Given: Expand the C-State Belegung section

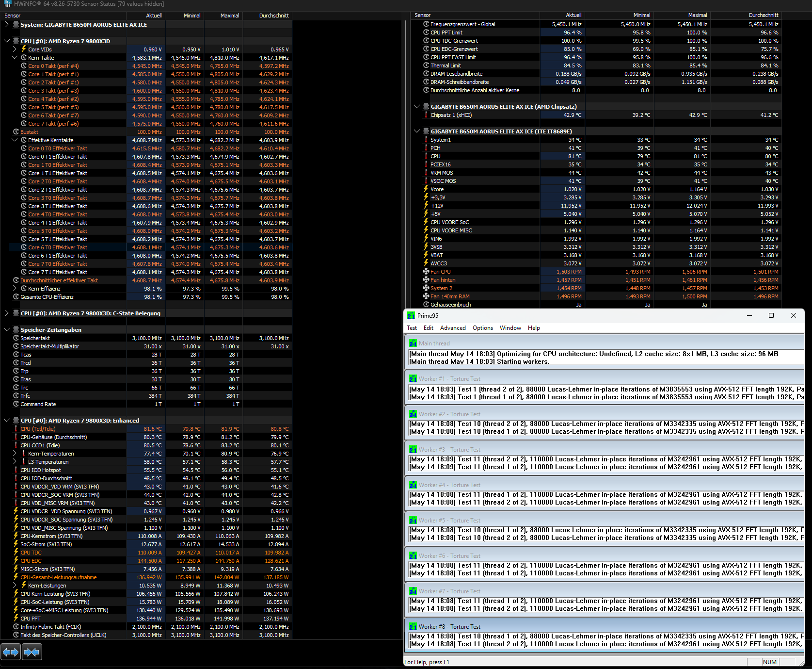Looking at the screenshot, I should coord(7,313).
